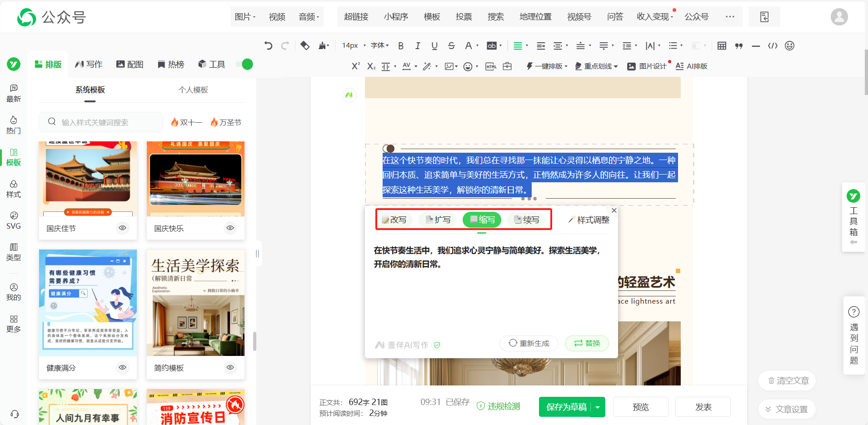
Task: Apply superscript formatting
Action: click(x=356, y=66)
